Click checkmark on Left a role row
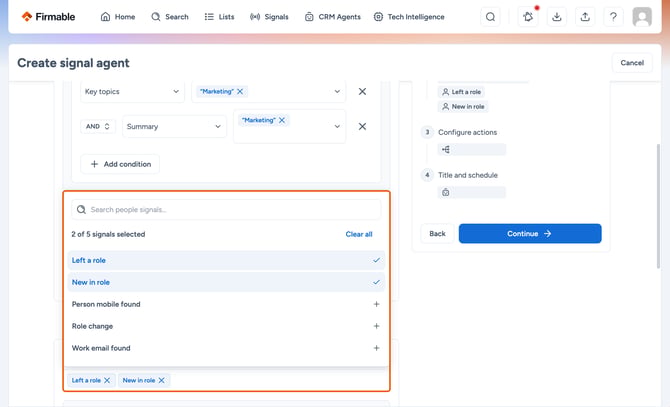 pyautogui.click(x=376, y=260)
